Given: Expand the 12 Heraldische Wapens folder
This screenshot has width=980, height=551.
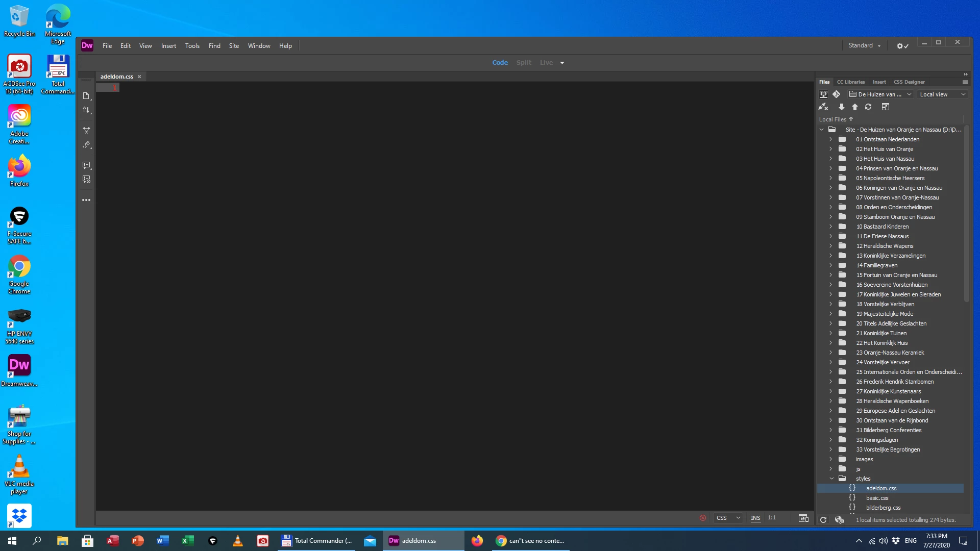Looking at the screenshot, I should tap(830, 246).
